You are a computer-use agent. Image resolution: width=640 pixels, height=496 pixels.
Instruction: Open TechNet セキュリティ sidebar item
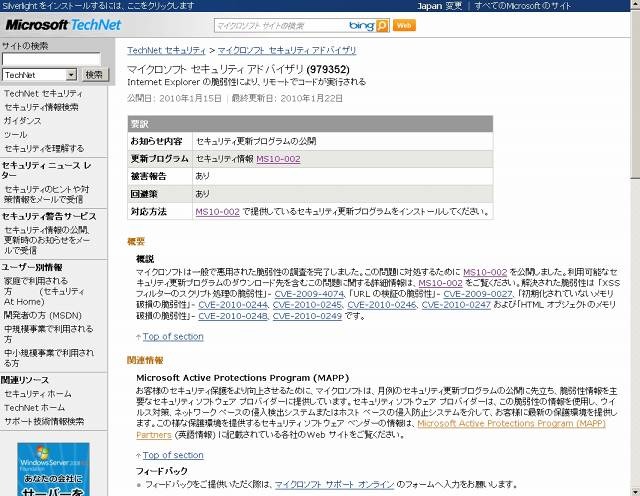point(43,93)
